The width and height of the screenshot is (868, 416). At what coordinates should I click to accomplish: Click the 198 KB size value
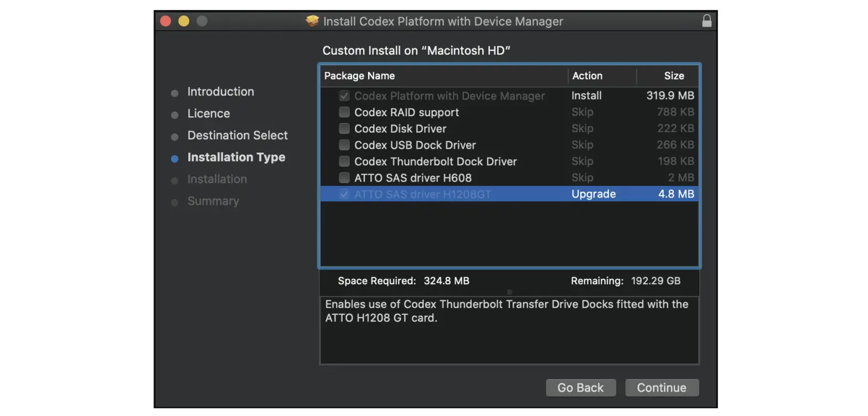tap(676, 162)
